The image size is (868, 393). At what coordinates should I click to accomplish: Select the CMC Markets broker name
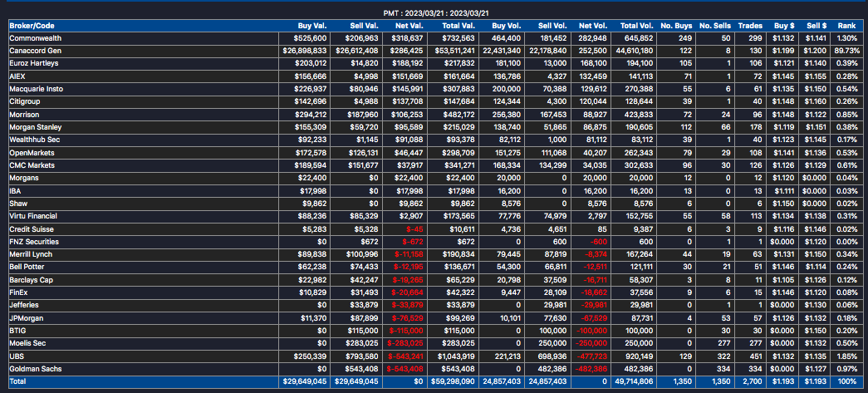[32, 165]
